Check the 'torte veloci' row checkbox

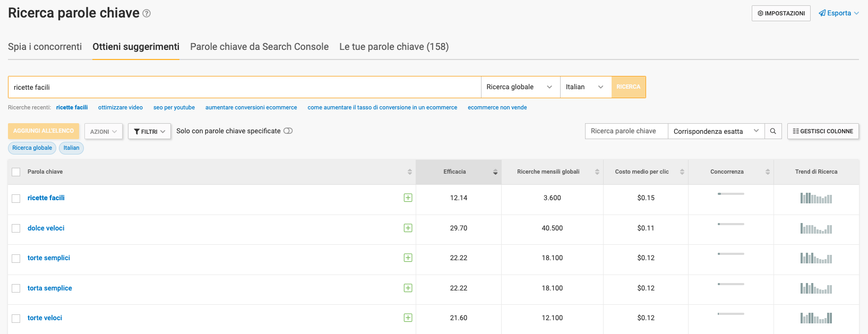(16, 318)
